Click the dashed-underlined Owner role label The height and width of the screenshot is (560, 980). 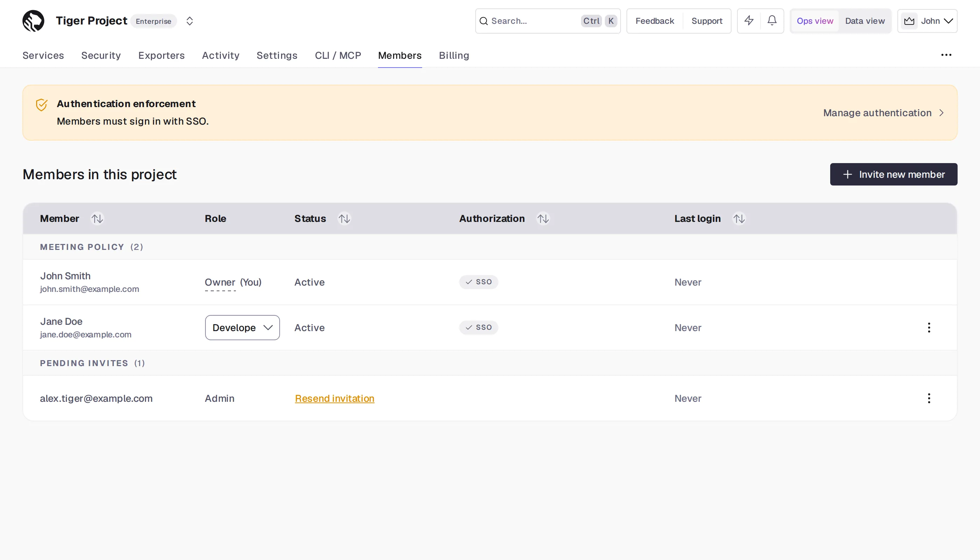pyautogui.click(x=220, y=282)
